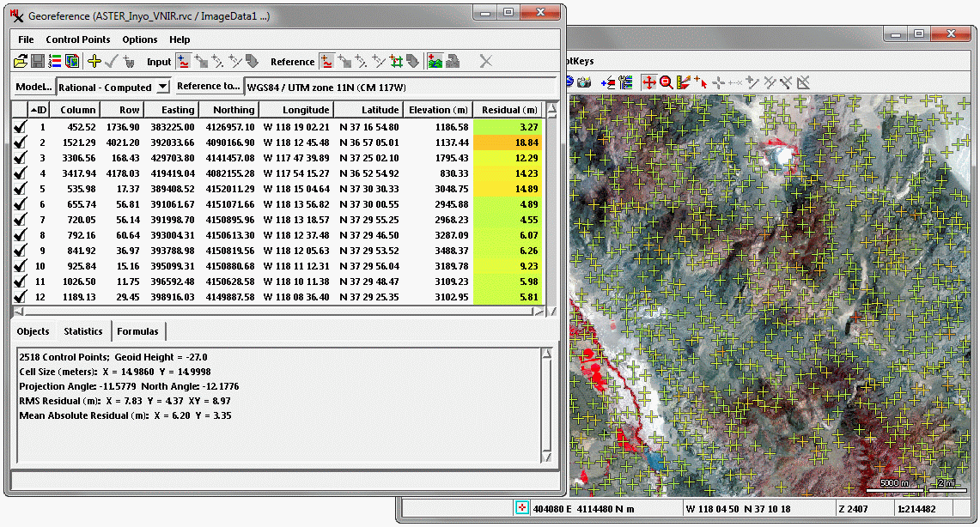Click the grey crosshair tool in view toolbar
This screenshot has width=980, height=527.
pyautogui.click(x=718, y=82)
